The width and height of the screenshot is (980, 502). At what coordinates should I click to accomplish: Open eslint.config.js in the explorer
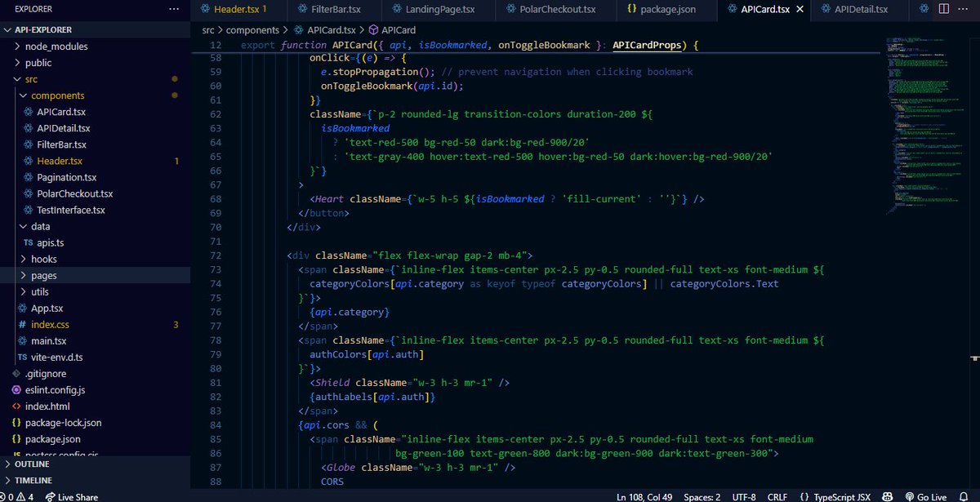[x=55, y=390]
